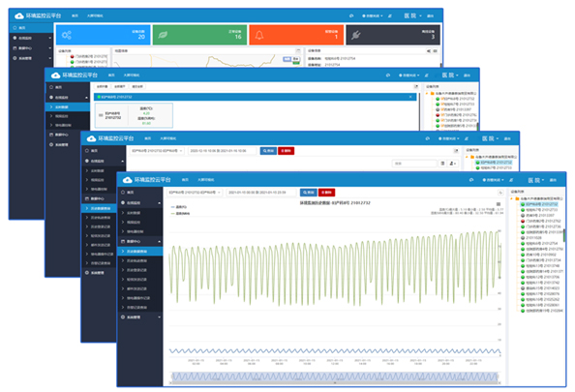
Task: Collapse the folder node in the front window device tree
Action: [511, 198]
